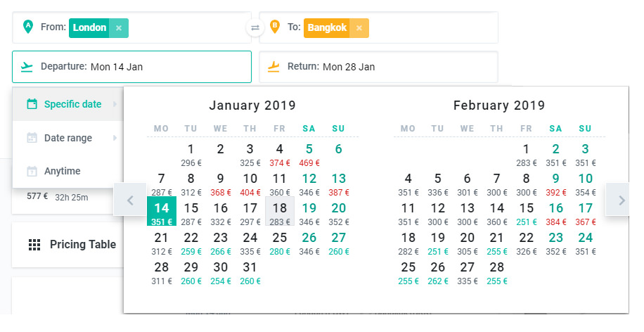The width and height of the screenshot is (644, 332).
Task: Open the Departure date field
Action: pos(131,67)
